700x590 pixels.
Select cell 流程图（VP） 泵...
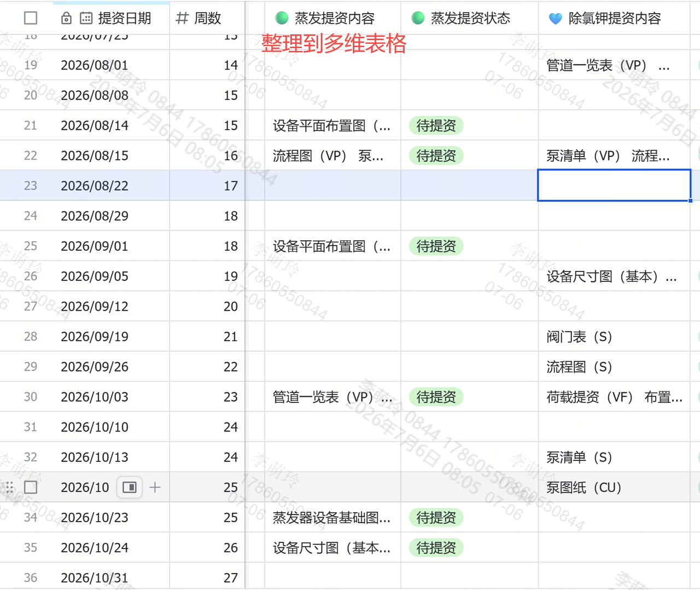[333, 155]
